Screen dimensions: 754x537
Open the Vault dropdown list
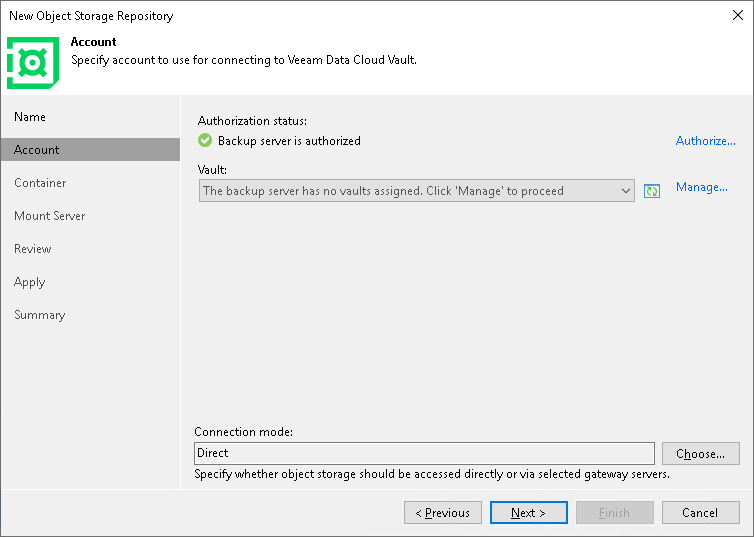coord(625,191)
